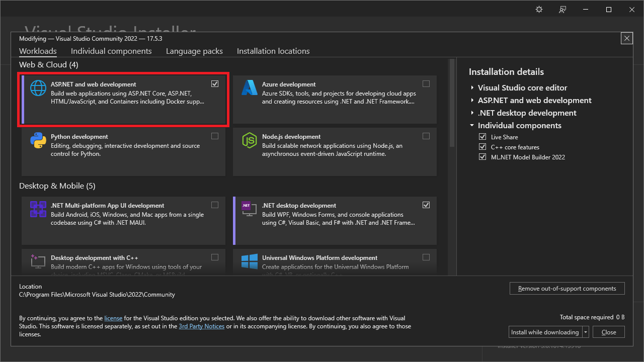The width and height of the screenshot is (644, 362).
Task: Click the Universal Windows Platform logo icon
Action: tap(250, 261)
